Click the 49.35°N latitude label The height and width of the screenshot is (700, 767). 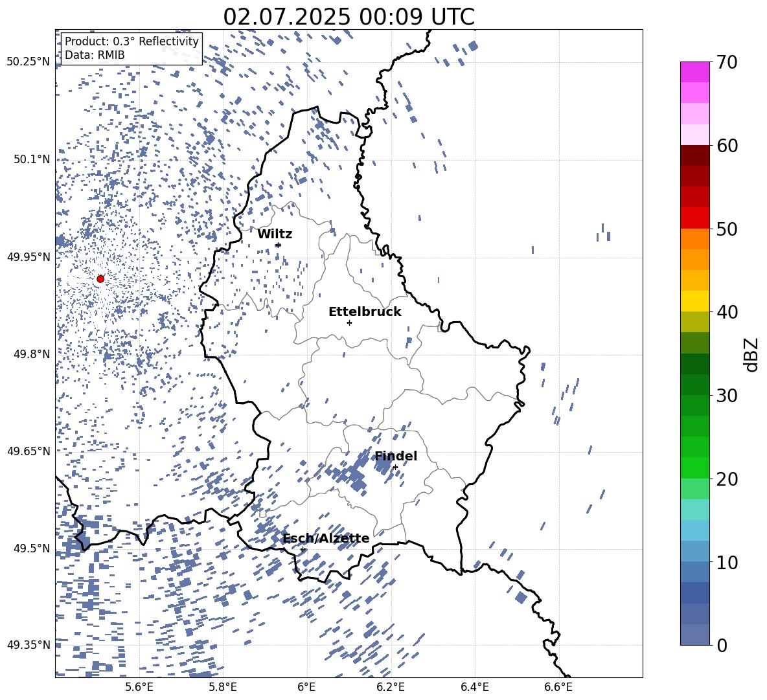pyautogui.click(x=29, y=645)
